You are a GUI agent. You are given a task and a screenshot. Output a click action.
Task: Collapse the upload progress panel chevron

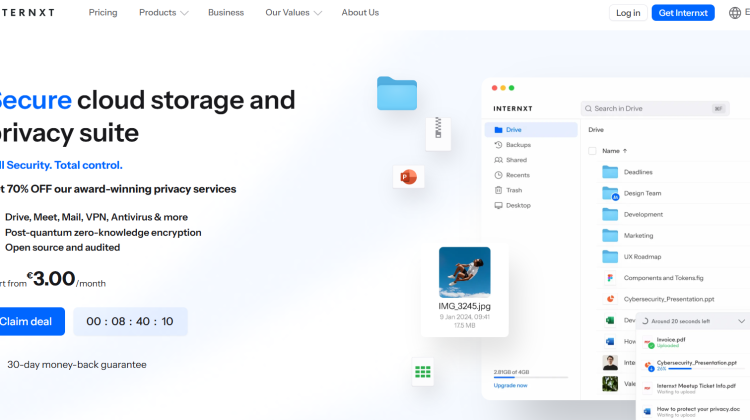pyautogui.click(x=741, y=321)
